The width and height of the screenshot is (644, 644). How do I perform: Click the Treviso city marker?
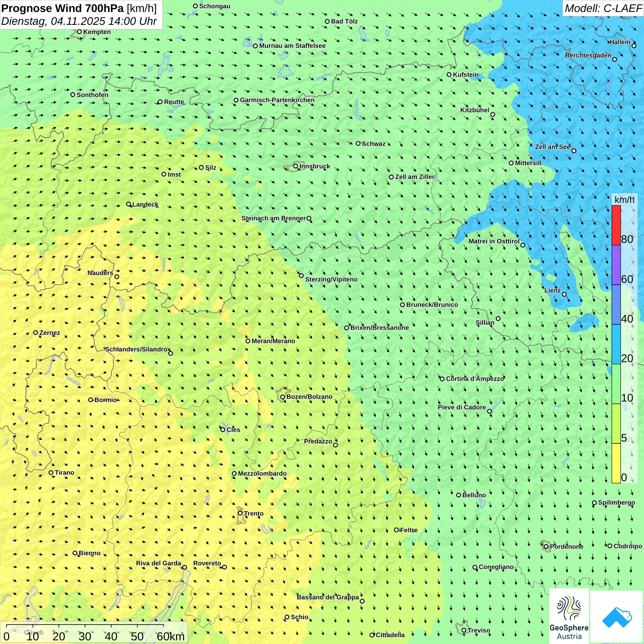[x=464, y=630]
